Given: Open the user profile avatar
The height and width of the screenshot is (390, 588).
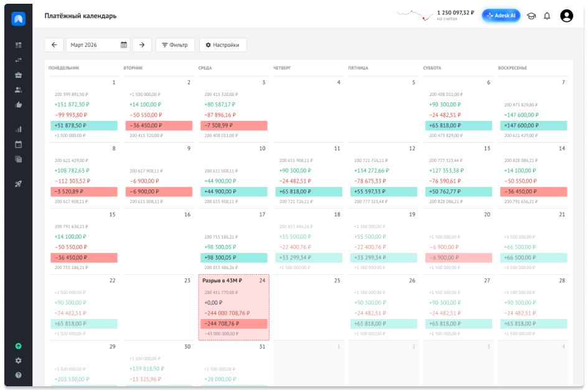Looking at the screenshot, I should click(567, 16).
